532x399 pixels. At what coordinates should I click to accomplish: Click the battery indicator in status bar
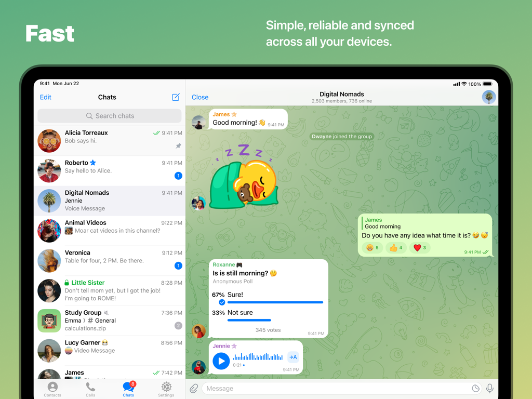(487, 84)
